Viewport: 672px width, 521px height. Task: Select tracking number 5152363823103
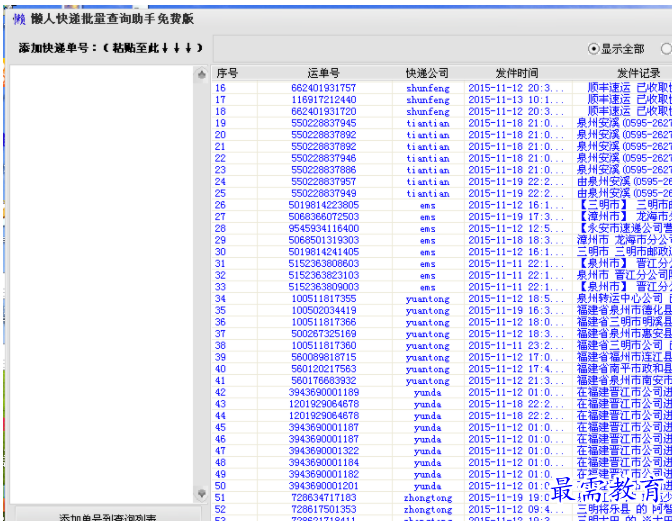pyautogui.click(x=324, y=275)
